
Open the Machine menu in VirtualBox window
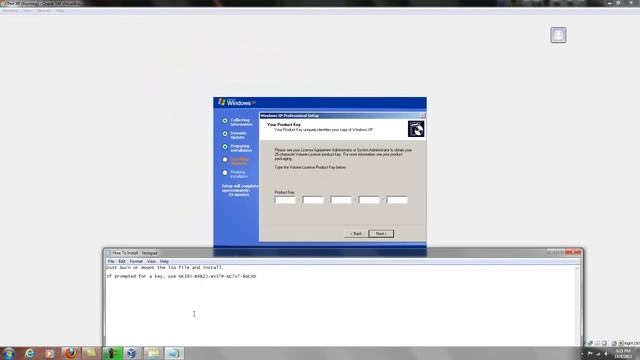(10, 11)
